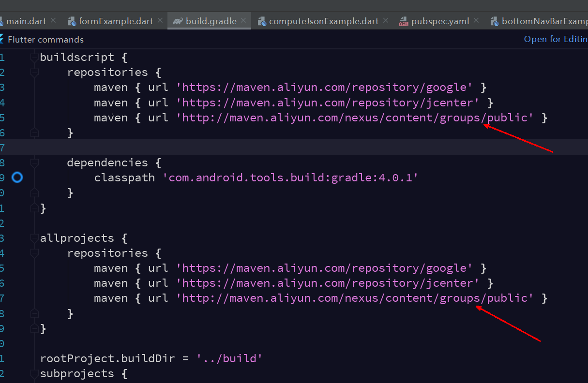
Task: Click the jcenter repository URL in allprojects
Action: (328, 283)
